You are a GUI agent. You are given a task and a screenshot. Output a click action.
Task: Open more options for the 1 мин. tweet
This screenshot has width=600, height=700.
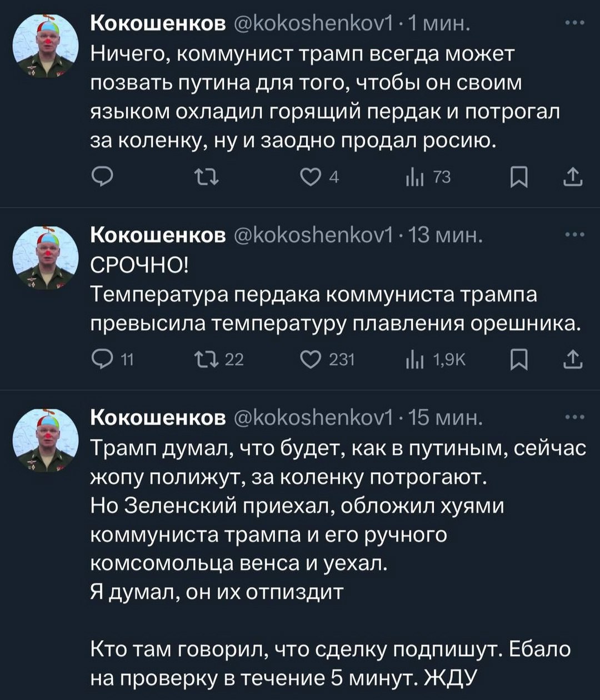574,23
